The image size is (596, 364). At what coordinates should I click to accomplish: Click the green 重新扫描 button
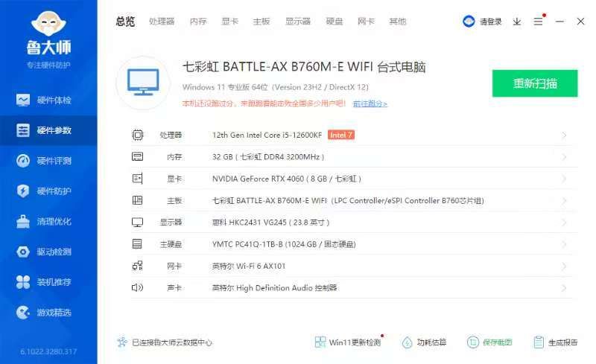pyautogui.click(x=535, y=83)
